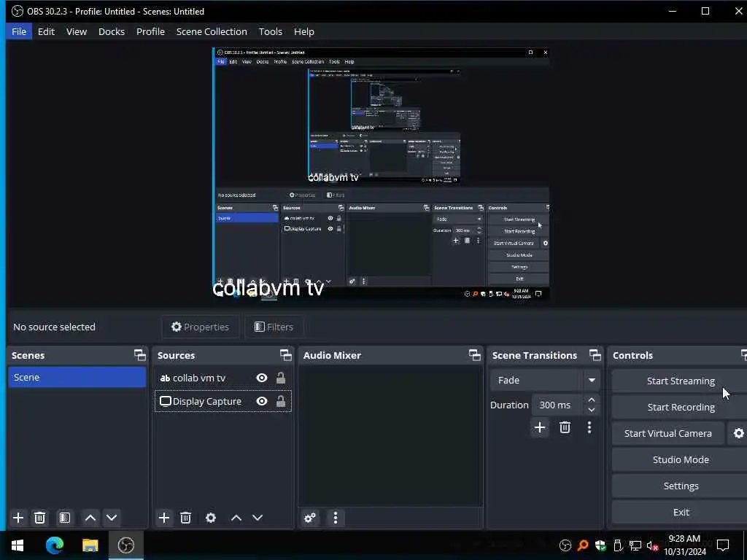Move source down in Sources list
The image size is (747, 560).
[258, 518]
